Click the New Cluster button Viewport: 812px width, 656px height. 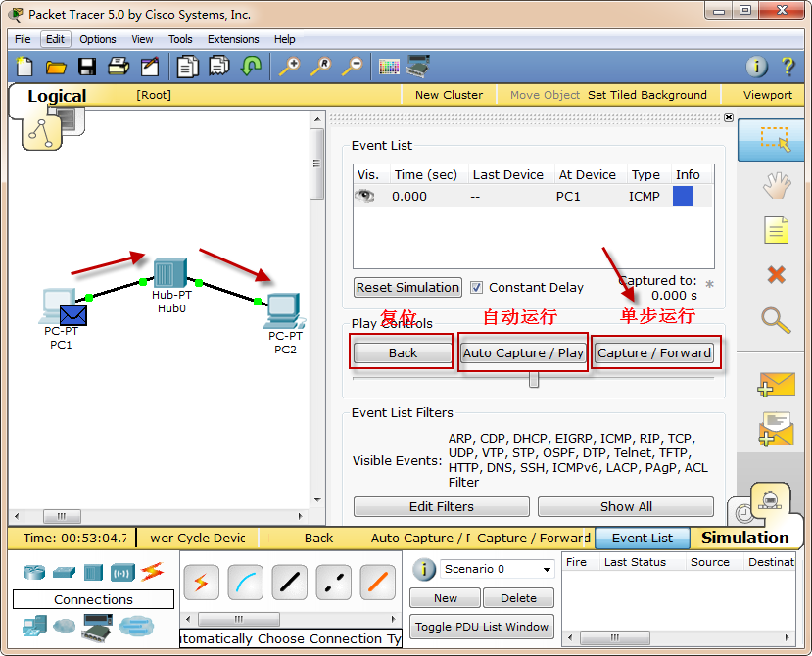tap(449, 95)
